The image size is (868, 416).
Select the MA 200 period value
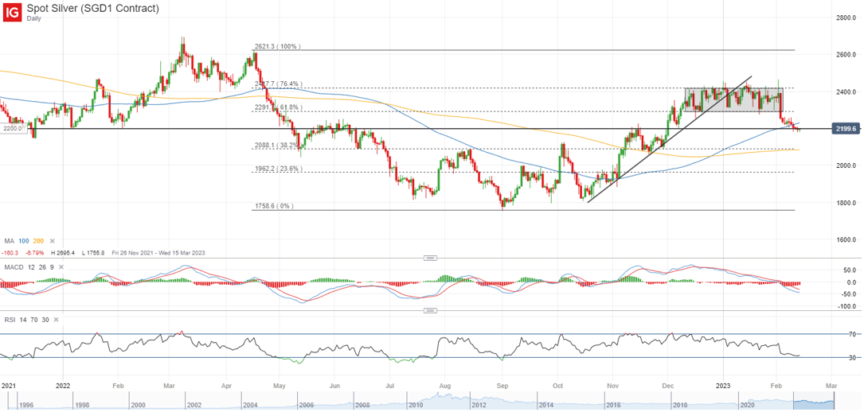(39, 241)
